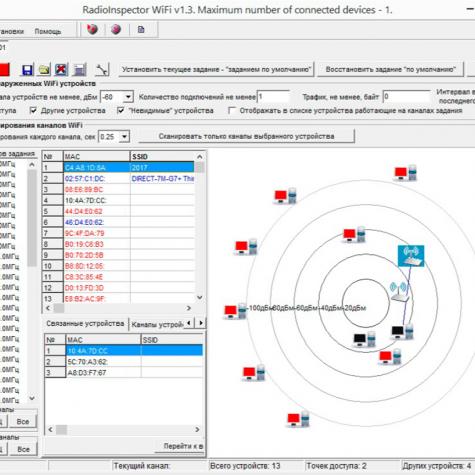
Task: Select the black computer icon without connection line
Action: (364, 339)
